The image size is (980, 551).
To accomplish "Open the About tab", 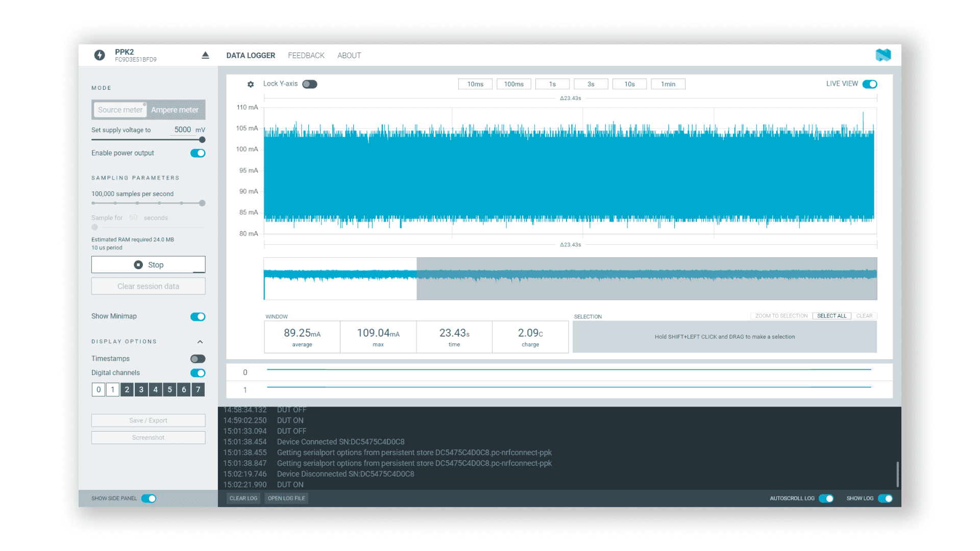I will [x=349, y=56].
